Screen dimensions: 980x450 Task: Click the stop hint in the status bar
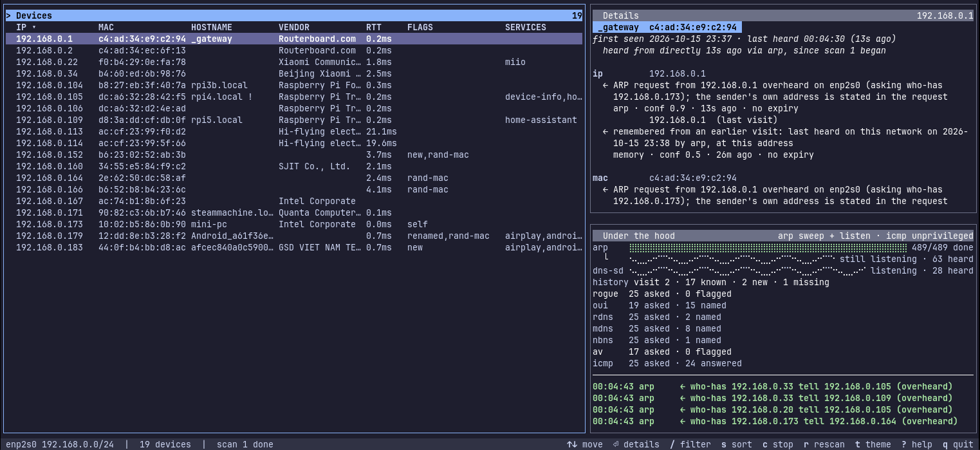[778, 444]
